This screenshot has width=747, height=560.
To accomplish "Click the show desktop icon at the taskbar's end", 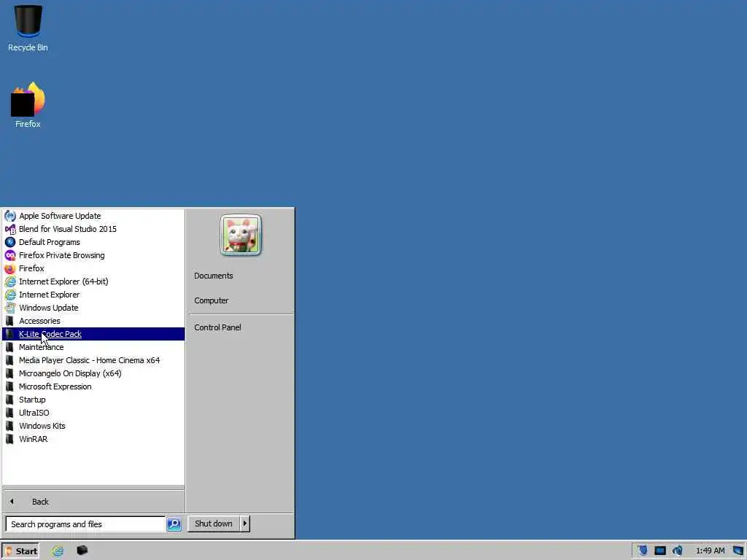I will point(738,551).
